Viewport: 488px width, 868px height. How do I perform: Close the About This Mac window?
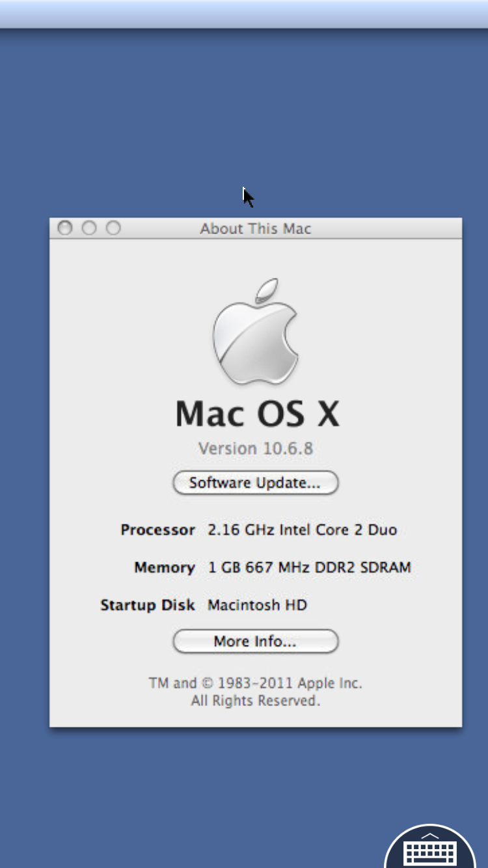(65, 228)
